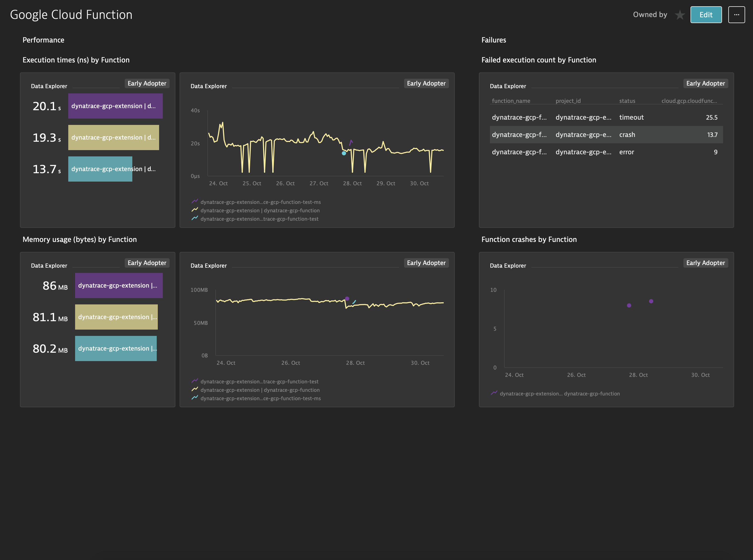Click the tan 19.3 s execution time bar
The image size is (753, 560).
pos(114,138)
